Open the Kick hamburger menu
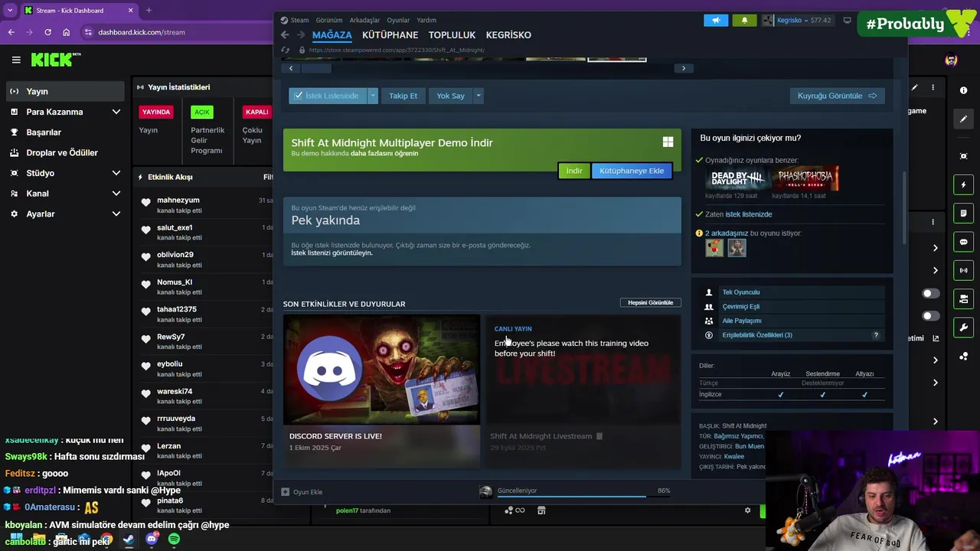The width and height of the screenshot is (980, 551). click(16, 60)
